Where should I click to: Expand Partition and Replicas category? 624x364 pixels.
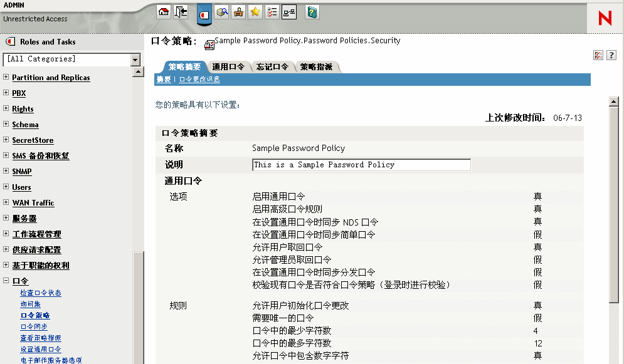point(6,76)
